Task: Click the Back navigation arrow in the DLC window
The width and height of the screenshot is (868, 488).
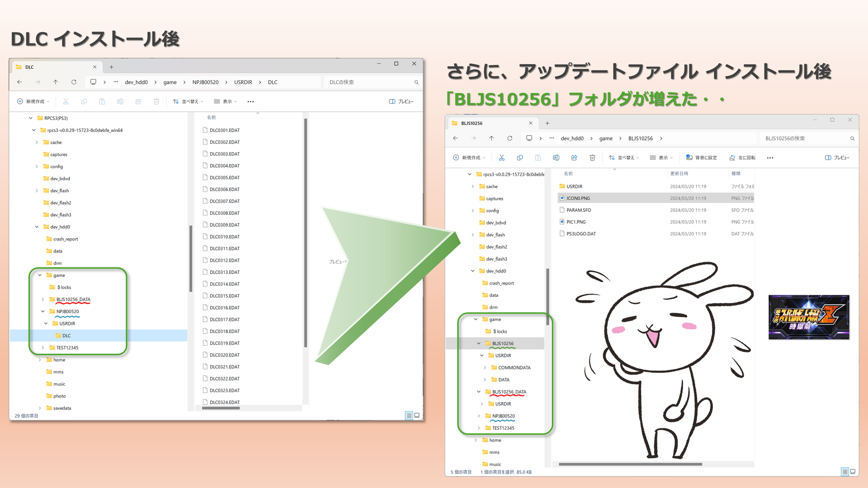Action: 19,82
